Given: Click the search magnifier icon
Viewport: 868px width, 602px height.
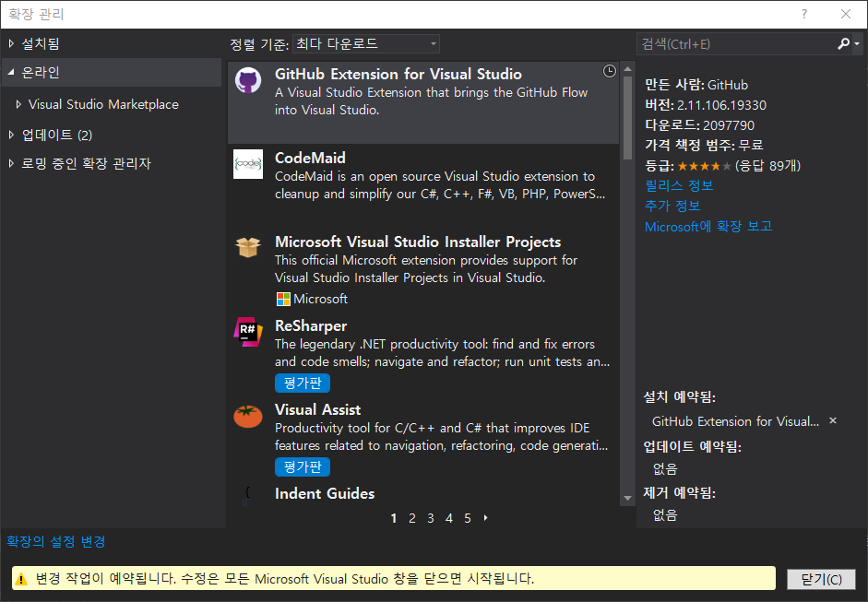Looking at the screenshot, I should 843,43.
